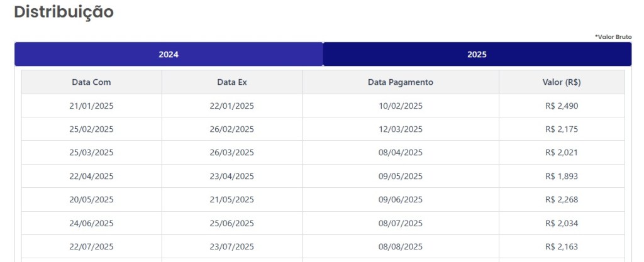Select the 2025 tab
This screenshot has height=262, width=644.
click(x=477, y=55)
